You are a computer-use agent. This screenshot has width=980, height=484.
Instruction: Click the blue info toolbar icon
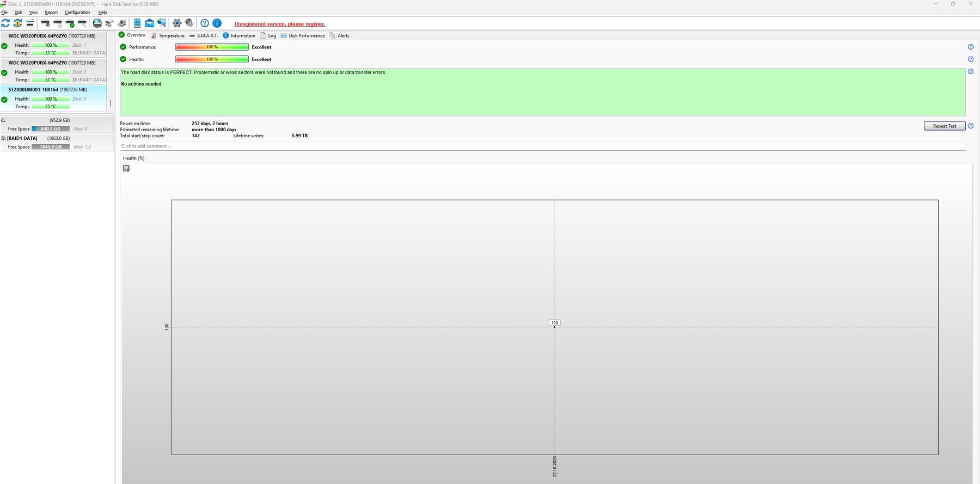217,23
